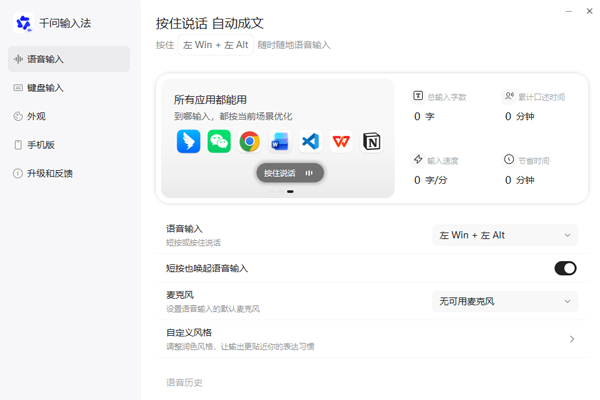600x400 pixels.
Task: Minimize the 千问输入法 window
Action: (569, 11)
